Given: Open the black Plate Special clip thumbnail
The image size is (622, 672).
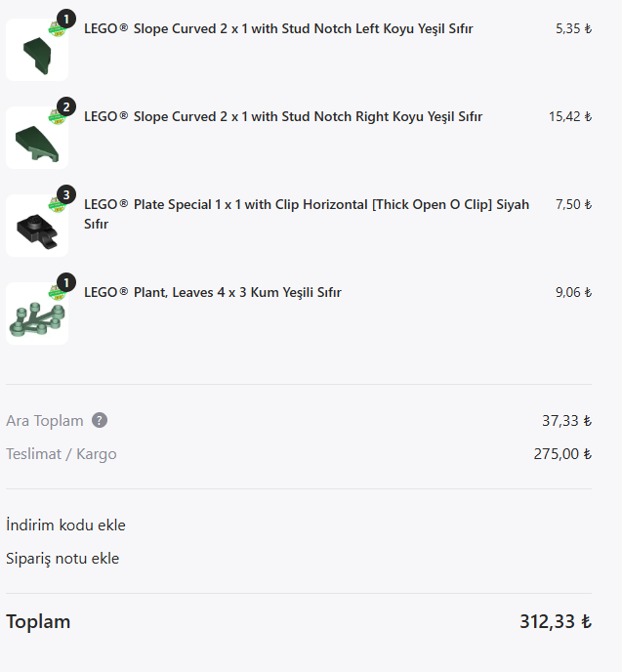Looking at the screenshot, I should tap(37, 226).
